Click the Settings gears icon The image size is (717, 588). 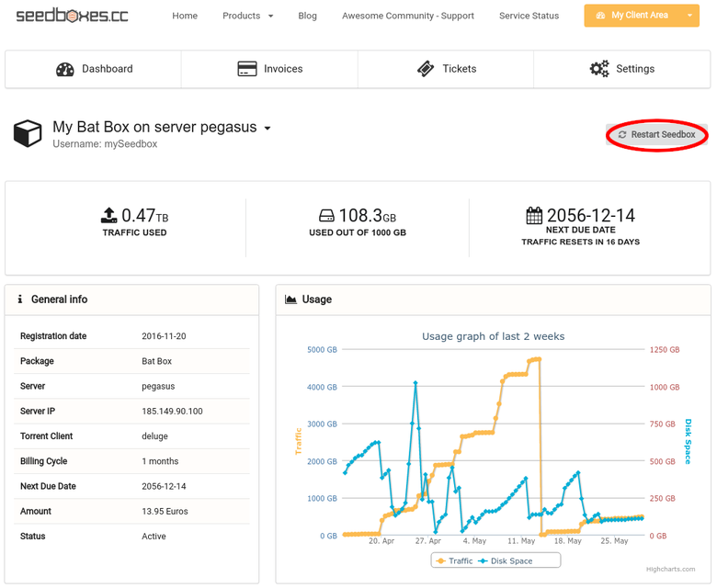click(x=599, y=69)
